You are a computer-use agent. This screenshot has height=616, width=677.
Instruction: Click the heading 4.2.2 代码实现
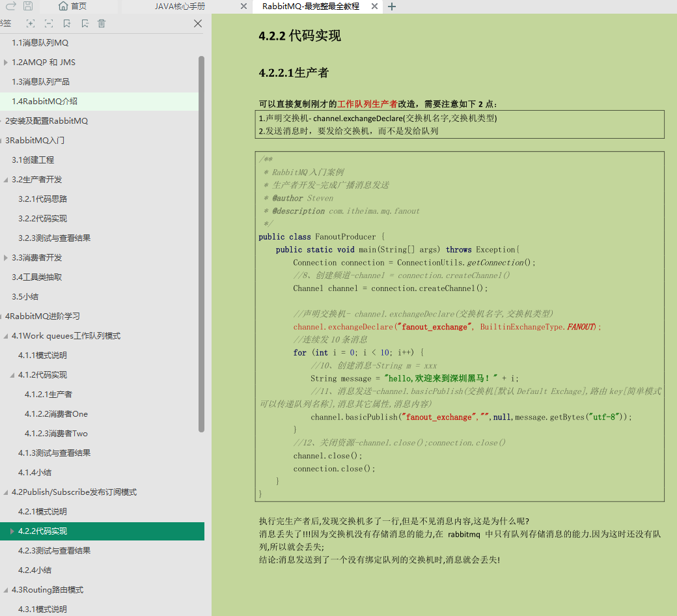pyautogui.click(x=299, y=35)
